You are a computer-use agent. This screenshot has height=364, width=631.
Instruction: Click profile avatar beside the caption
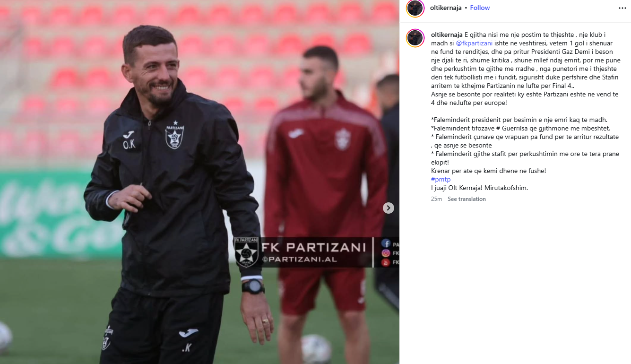[x=415, y=38]
